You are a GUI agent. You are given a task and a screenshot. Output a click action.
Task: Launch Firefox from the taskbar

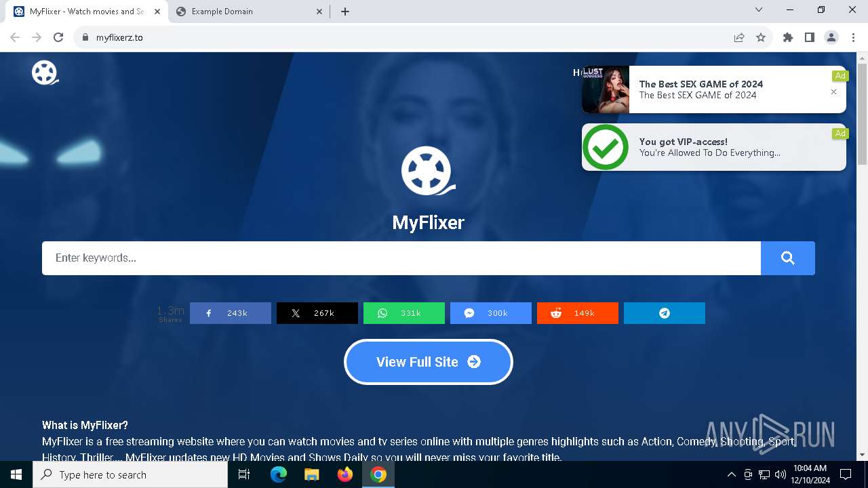pos(345,475)
